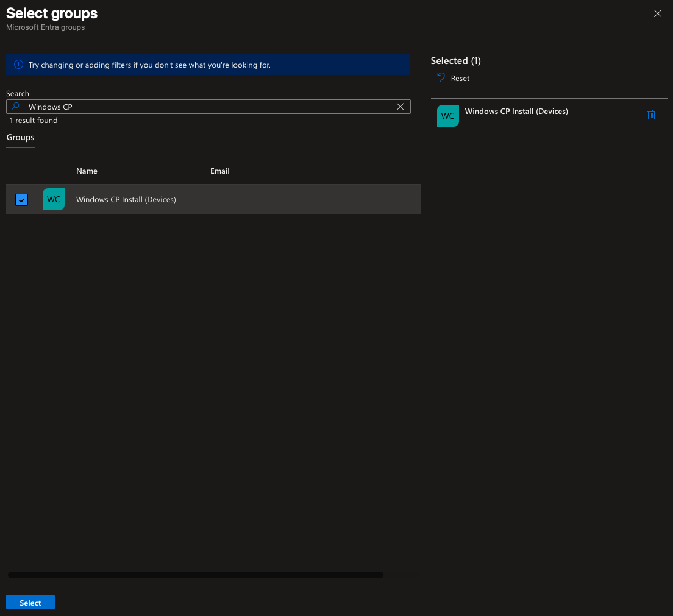
Task: Click the Name column header
Action: point(87,171)
